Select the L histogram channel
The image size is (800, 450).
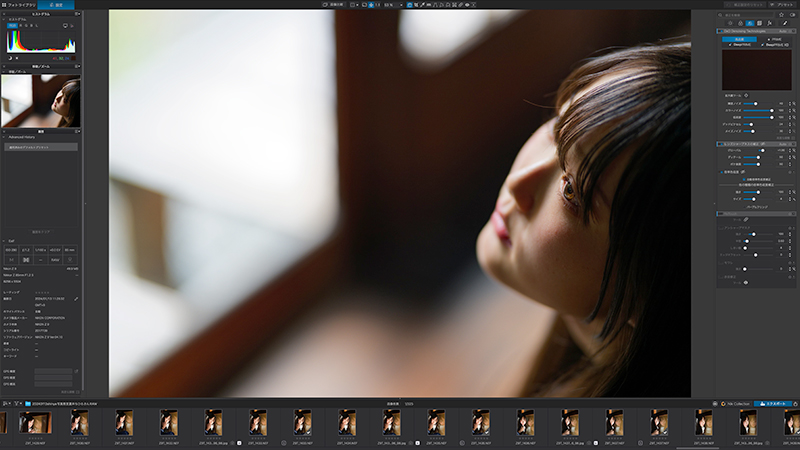pyautogui.click(x=36, y=26)
